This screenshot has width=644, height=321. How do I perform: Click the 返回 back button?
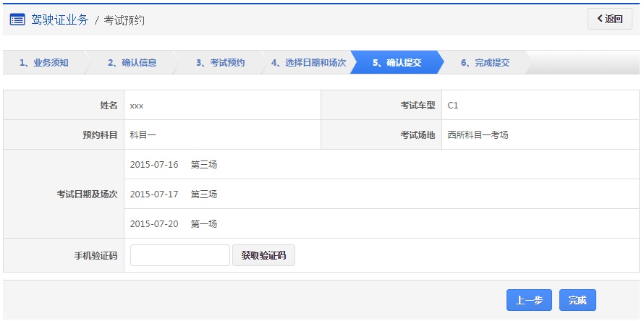[609, 20]
